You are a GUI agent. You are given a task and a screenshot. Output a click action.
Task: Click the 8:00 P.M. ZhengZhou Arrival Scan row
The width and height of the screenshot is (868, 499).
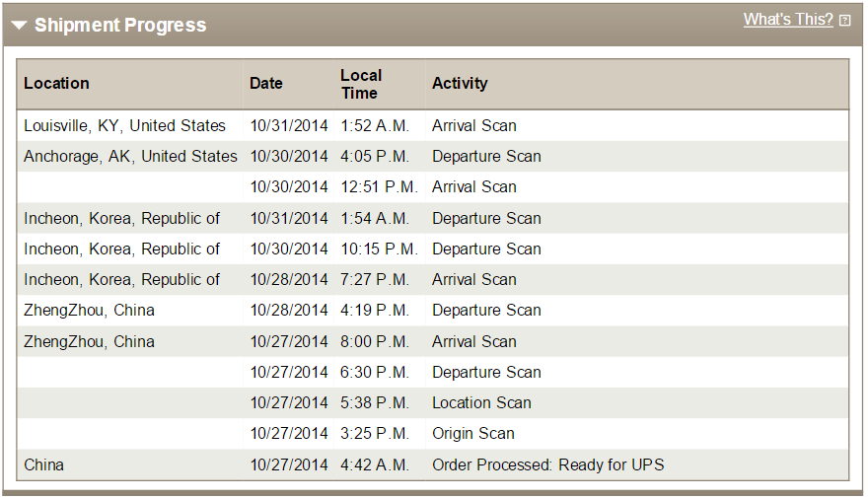(433, 341)
